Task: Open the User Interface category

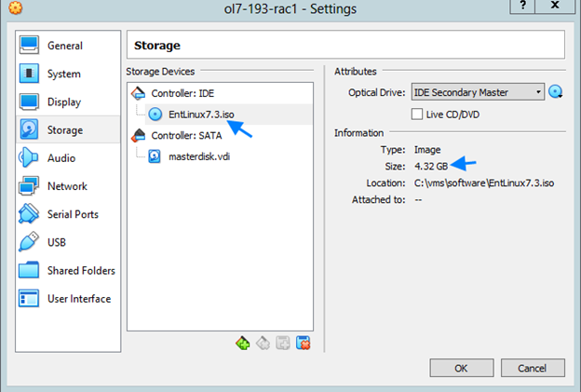Action: (68, 299)
